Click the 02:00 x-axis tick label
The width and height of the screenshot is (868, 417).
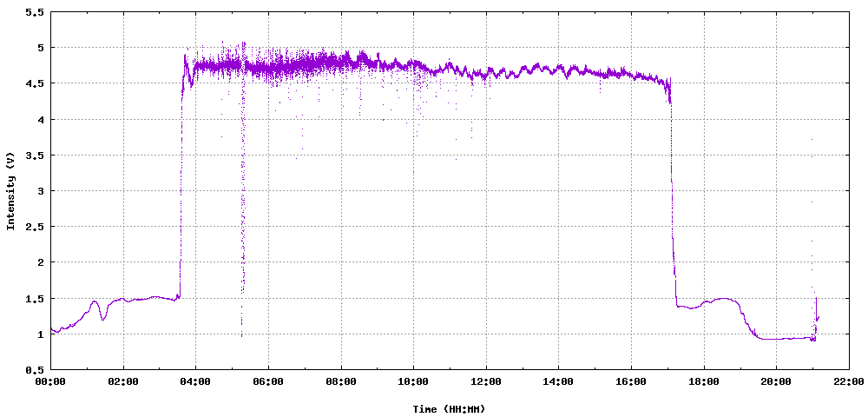coord(123,381)
